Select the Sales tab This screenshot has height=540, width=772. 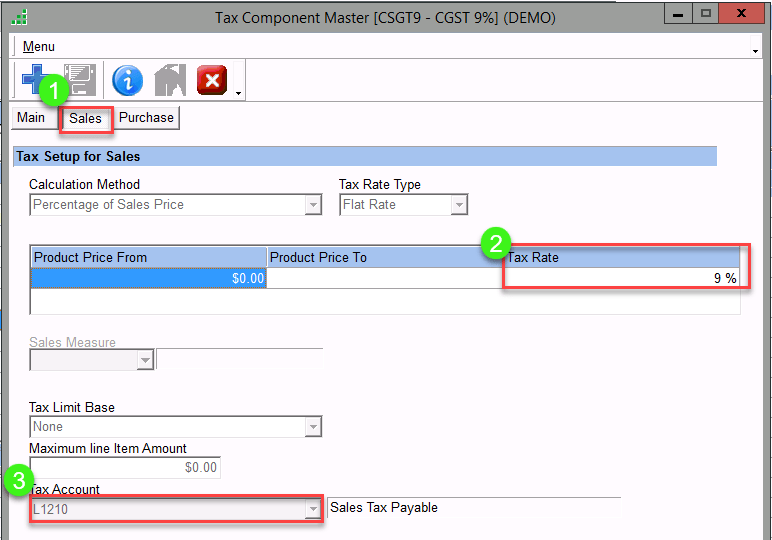(x=86, y=119)
